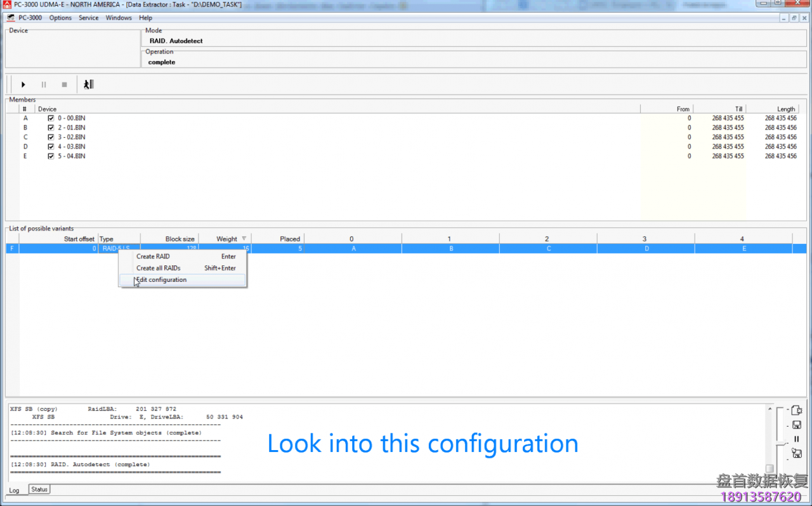Disable member E device 5 - 04.BIN
The image size is (812, 506).
[x=51, y=156]
